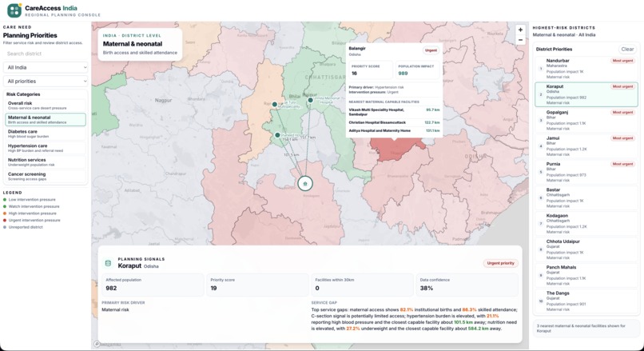Click the facility dot near Raipur on the map
Image resolution: width=644 pixels, height=351 pixels.
point(311,100)
